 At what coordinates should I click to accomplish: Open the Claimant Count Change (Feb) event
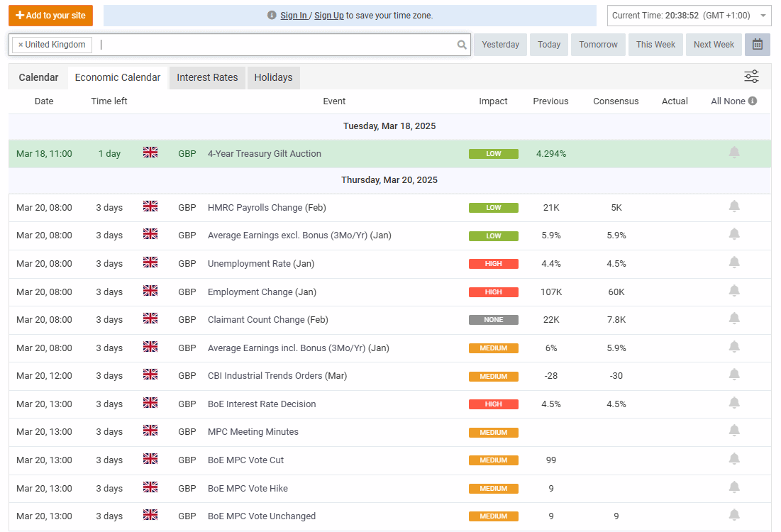[268, 319]
